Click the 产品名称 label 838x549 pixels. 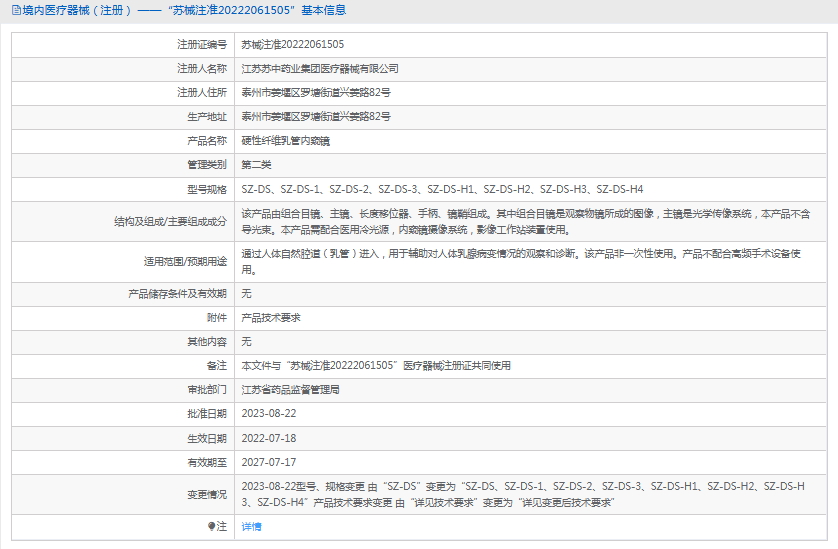pyautogui.click(x=207, y=141)
